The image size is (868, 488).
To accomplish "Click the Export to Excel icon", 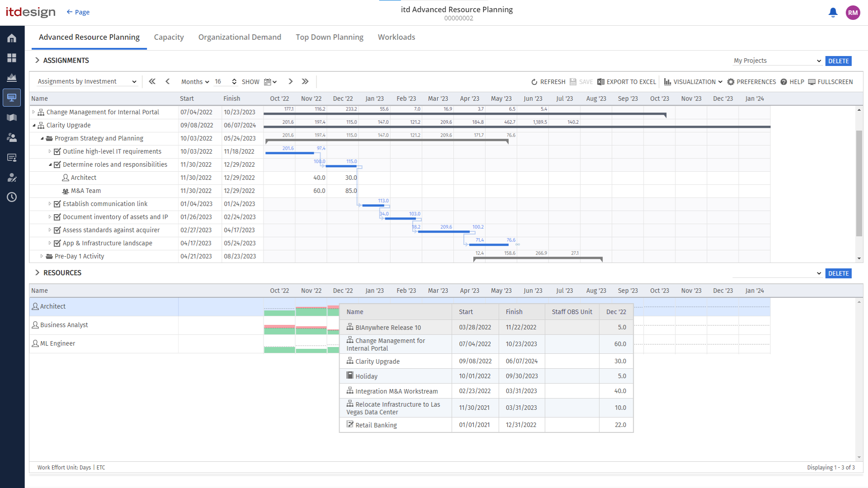I will 601,82.
